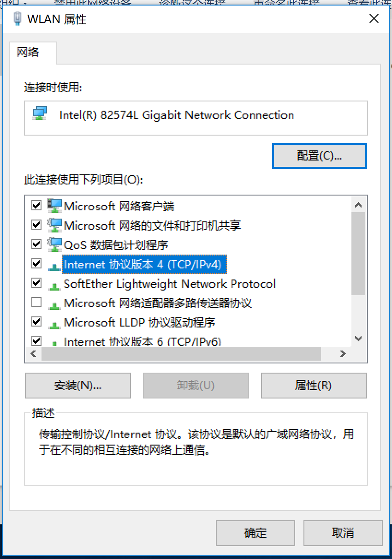Select the QoS 数据包计划程序 icon

55,244
